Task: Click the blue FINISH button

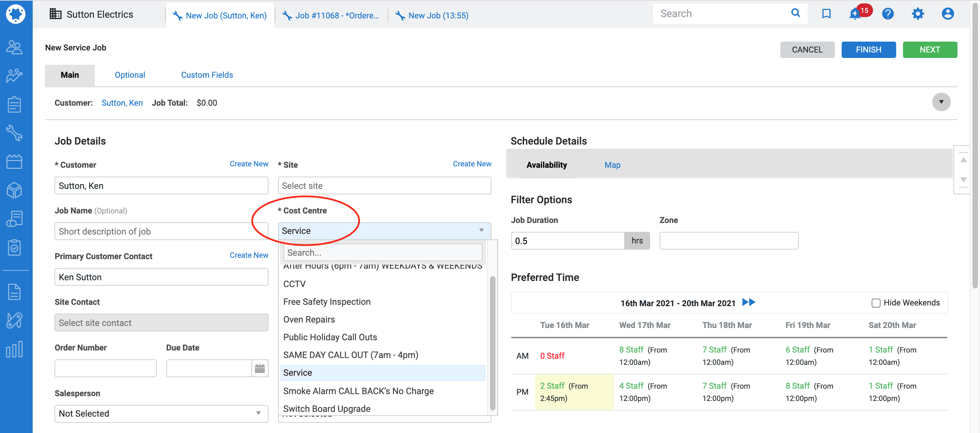Action: (868, 50)
